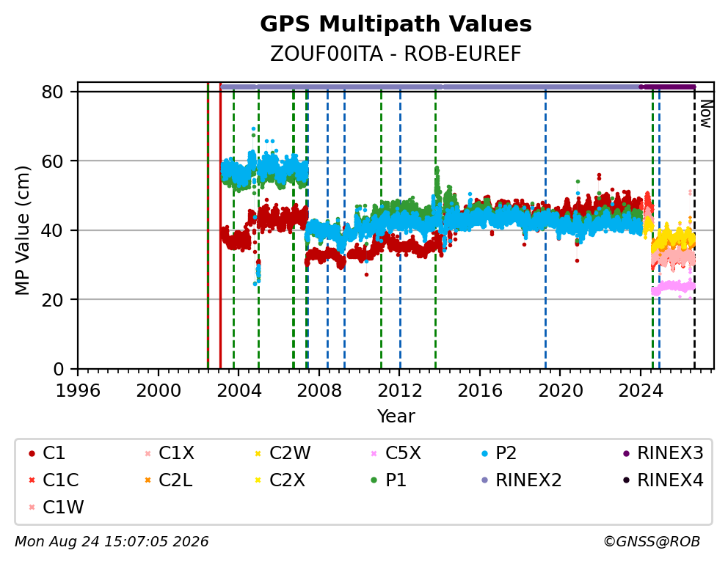Click the MP Value (cm) axis label
728x564 pixels.
(22, 230)
